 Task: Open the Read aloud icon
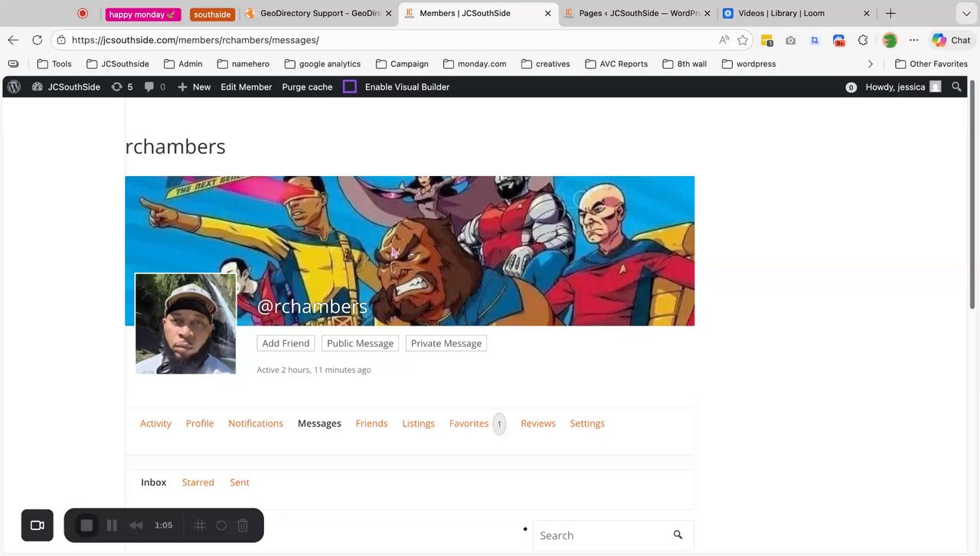click(x=724, y=40)
